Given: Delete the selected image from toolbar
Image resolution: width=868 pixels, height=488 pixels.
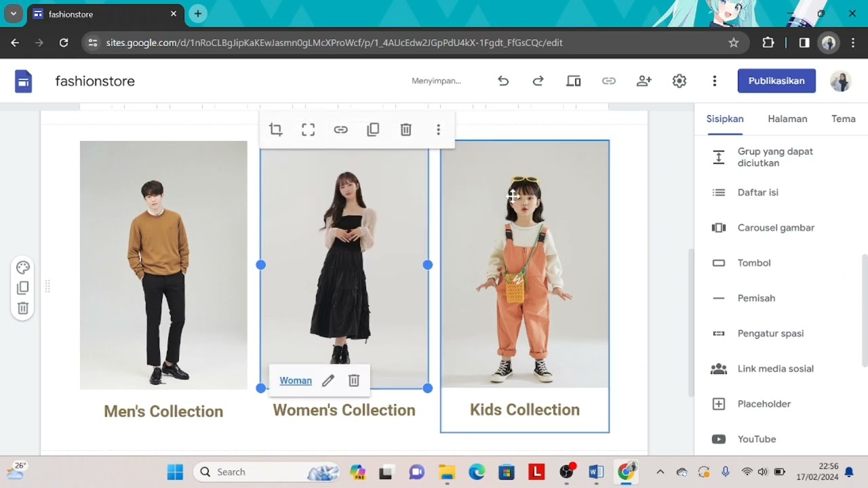Looking at the screenshot, I should pyautogui.click(x=406, y=129).
